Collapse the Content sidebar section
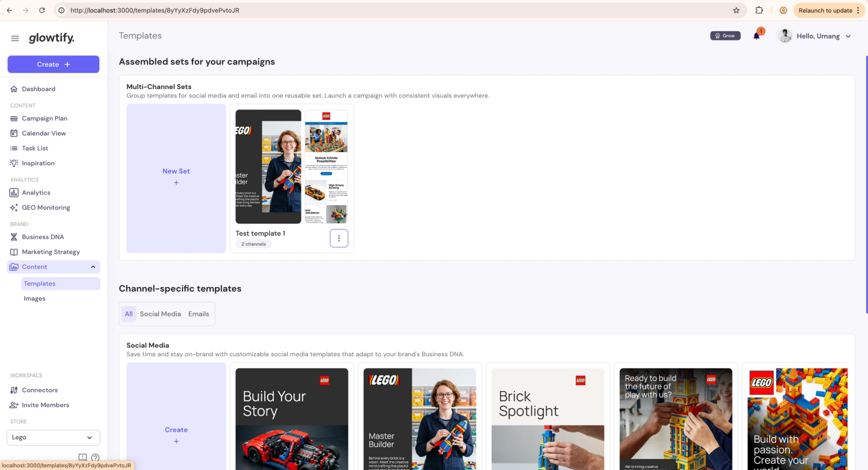Viewport: 868px width, 470px height. tap(93, 267)
